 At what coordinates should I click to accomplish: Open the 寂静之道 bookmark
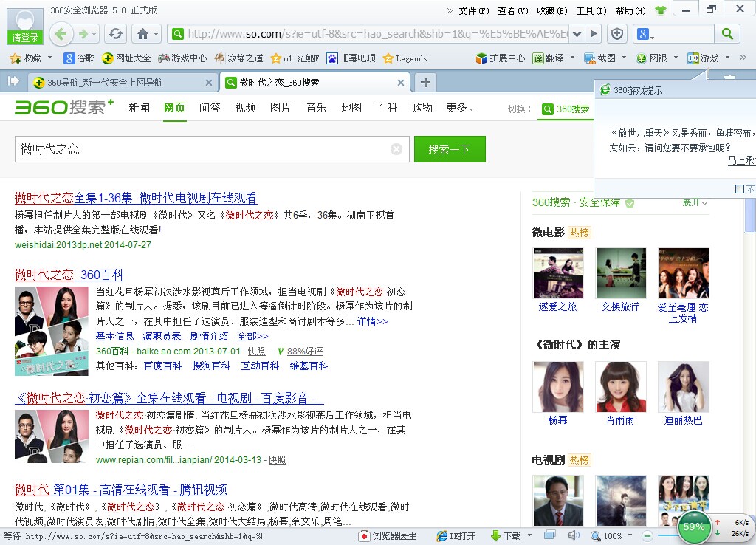238,58
